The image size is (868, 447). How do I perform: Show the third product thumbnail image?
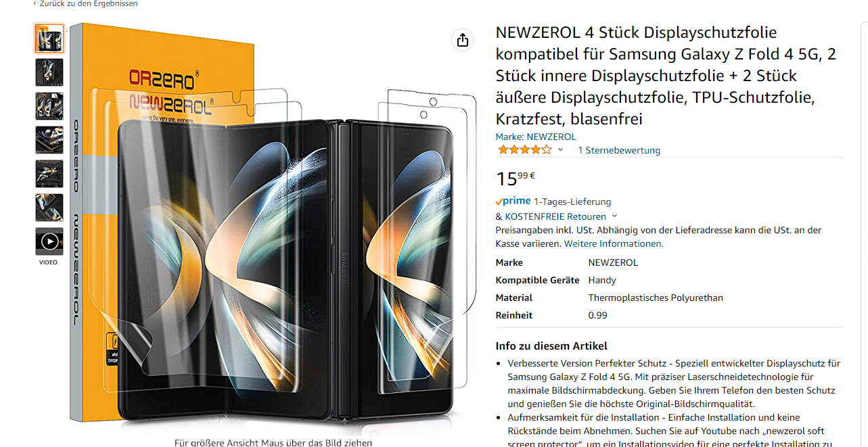pyautogui.click(x=49, y=106)
